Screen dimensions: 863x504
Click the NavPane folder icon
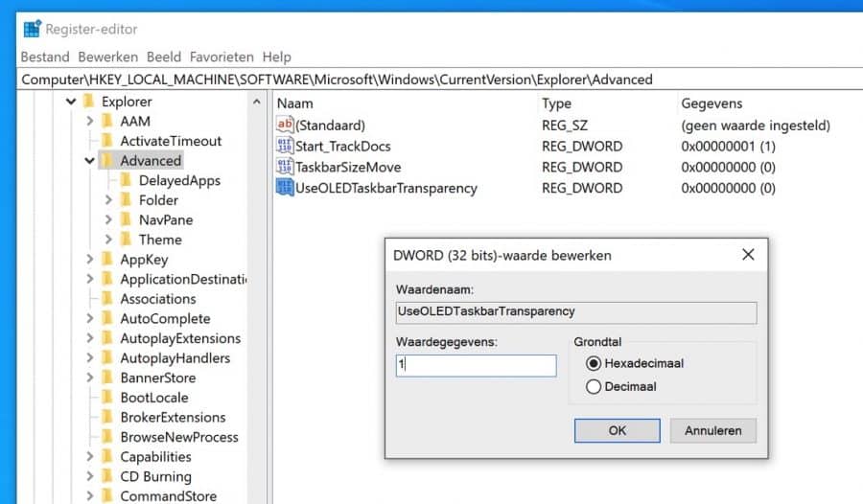click(126, 220)
